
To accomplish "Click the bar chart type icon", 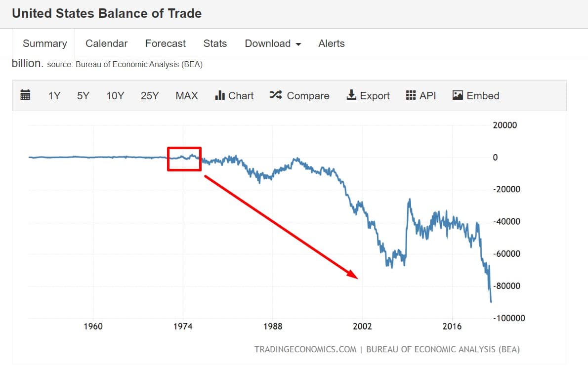I will 220,95.
